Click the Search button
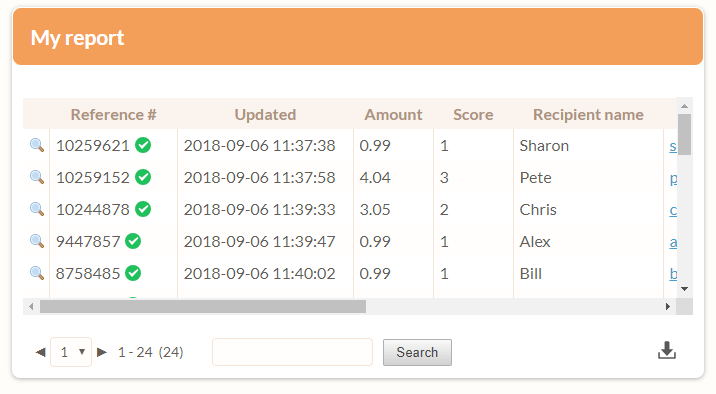This screenshot has height=394, width=716. point(417,352)
